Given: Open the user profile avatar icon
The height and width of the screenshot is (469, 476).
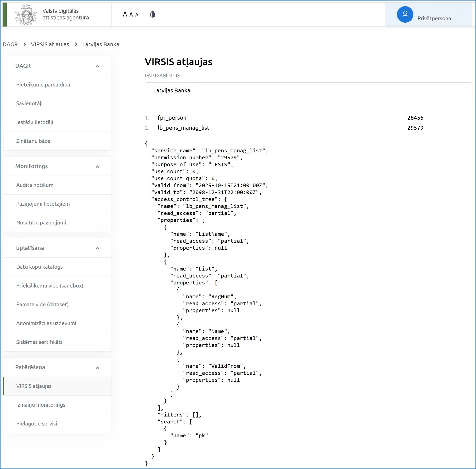Looking at the screenshot, I should tap(405, 14).
